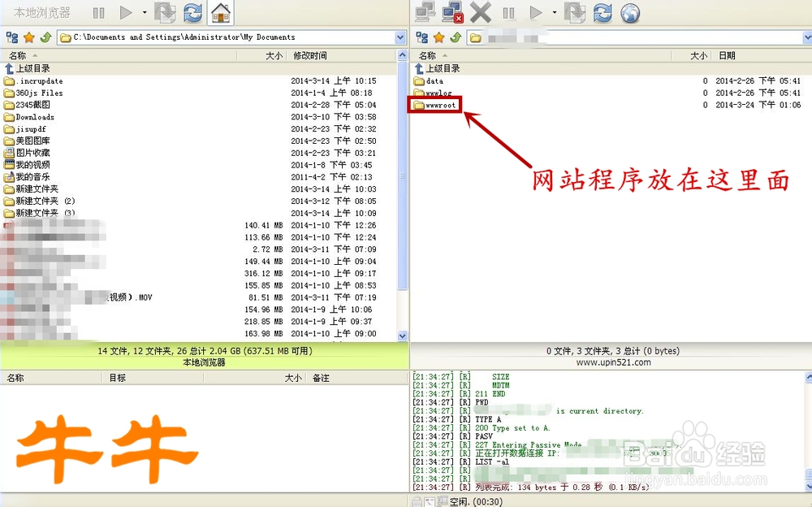Viewport: 812px width, 507px height.
Task: Select the .incrupdate folder
Action: coord(33,81)
